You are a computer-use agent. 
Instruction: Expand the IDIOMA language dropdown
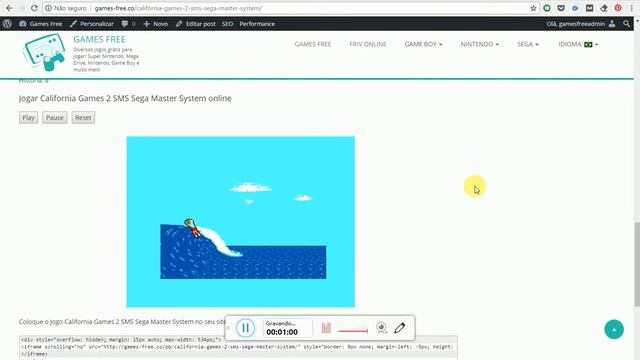[x=578, y=44]
